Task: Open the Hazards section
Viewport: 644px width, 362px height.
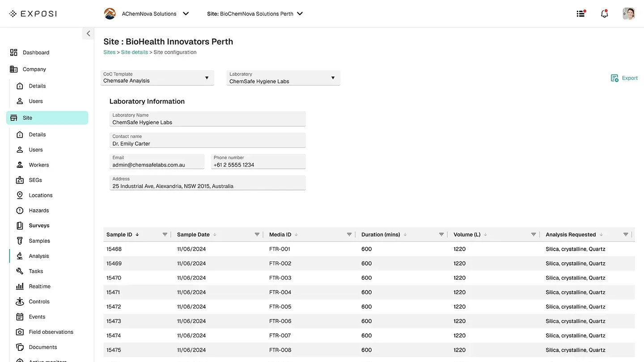Action: tap(20, 210)
